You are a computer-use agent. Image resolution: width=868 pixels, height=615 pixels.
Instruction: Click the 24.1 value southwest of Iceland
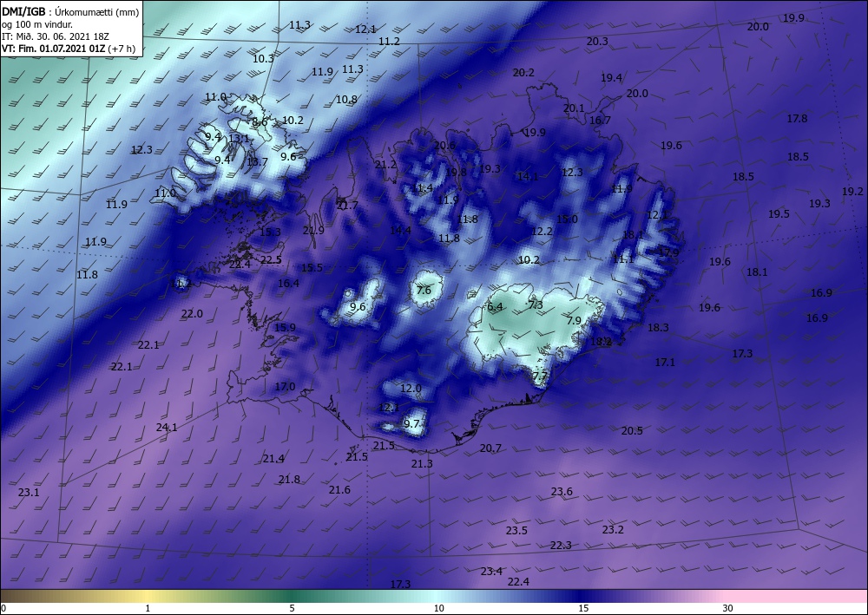point(167,427)
